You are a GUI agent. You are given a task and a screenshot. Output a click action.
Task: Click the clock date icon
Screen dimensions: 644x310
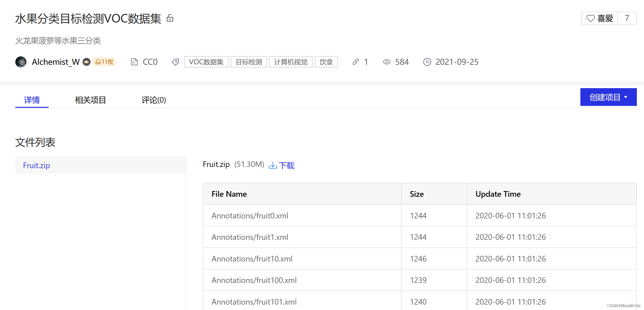[x=427, y=62]
